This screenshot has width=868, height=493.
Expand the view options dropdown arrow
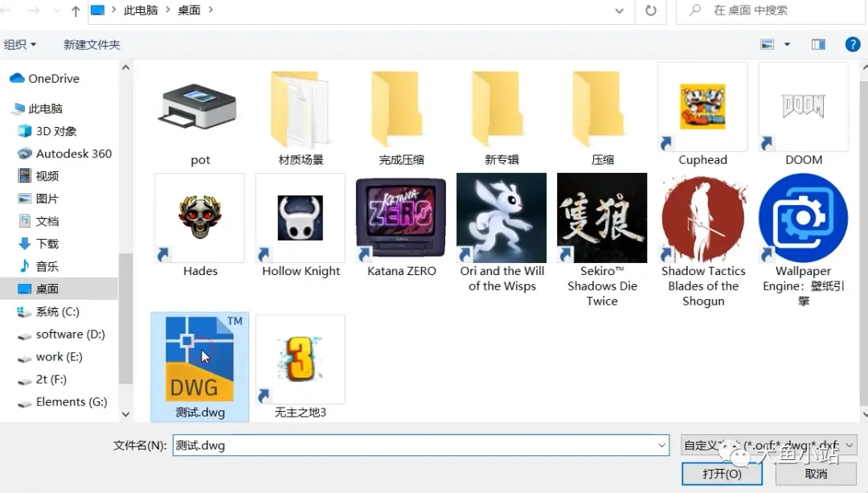point(787,44)
